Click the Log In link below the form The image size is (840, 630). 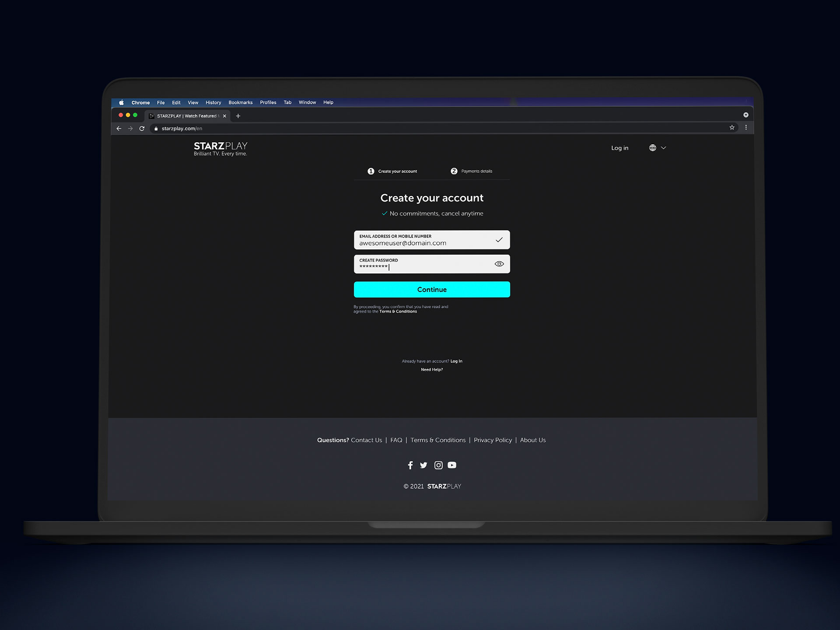coord(456,361)
